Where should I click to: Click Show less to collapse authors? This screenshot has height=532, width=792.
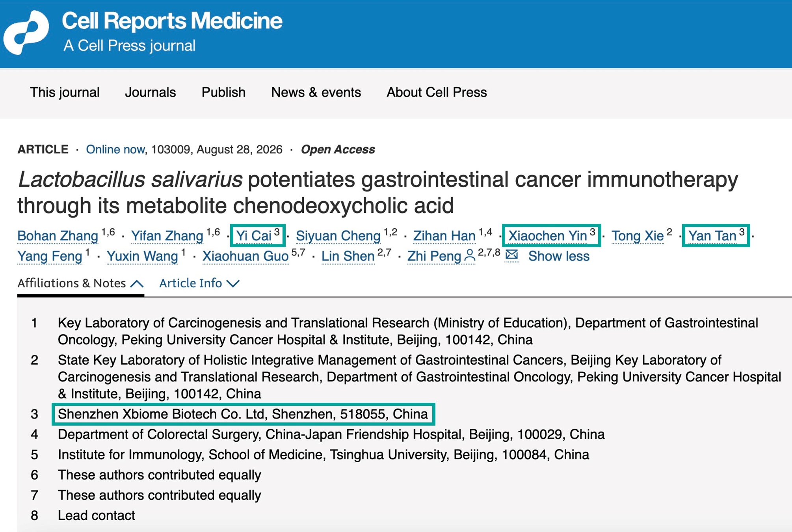tap(559, 256)
